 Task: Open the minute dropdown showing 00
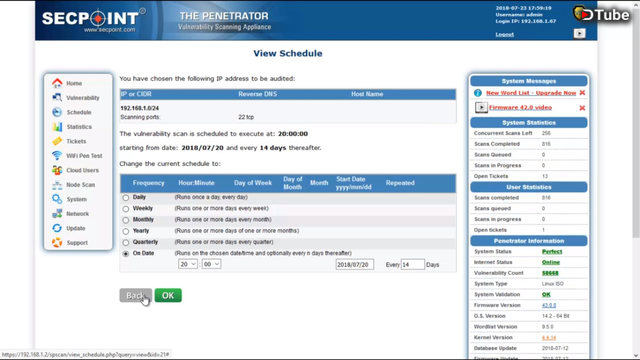(x=211, y=264)
